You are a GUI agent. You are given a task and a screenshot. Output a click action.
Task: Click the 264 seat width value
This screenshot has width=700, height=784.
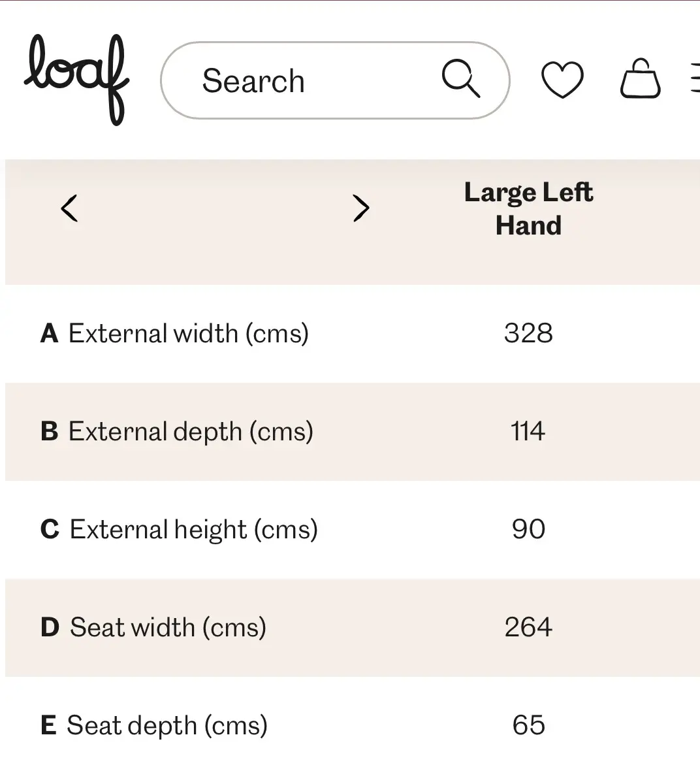(x=528, y=628)
